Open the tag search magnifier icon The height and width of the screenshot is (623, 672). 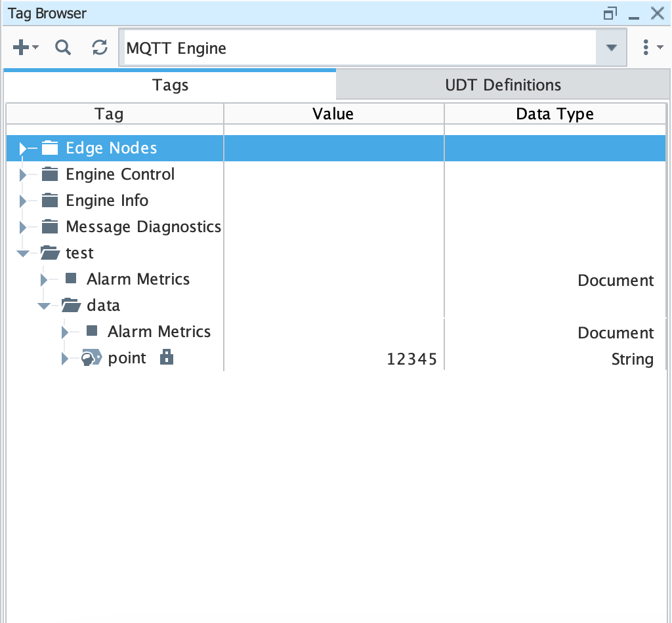tap(63, 47)
